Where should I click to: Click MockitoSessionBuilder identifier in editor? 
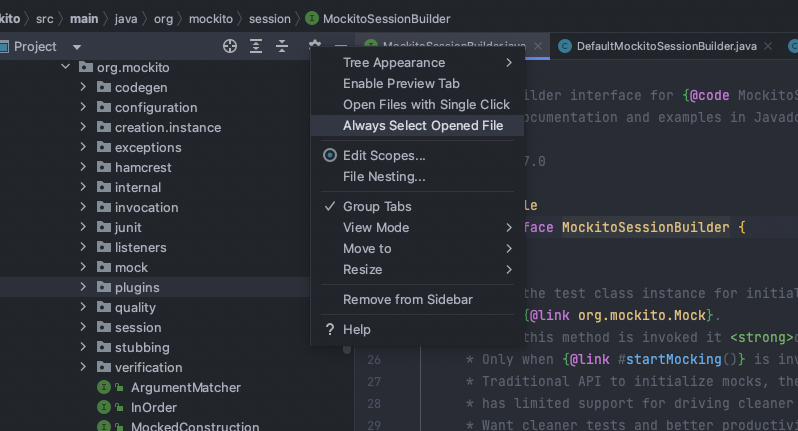pos(645,227)
